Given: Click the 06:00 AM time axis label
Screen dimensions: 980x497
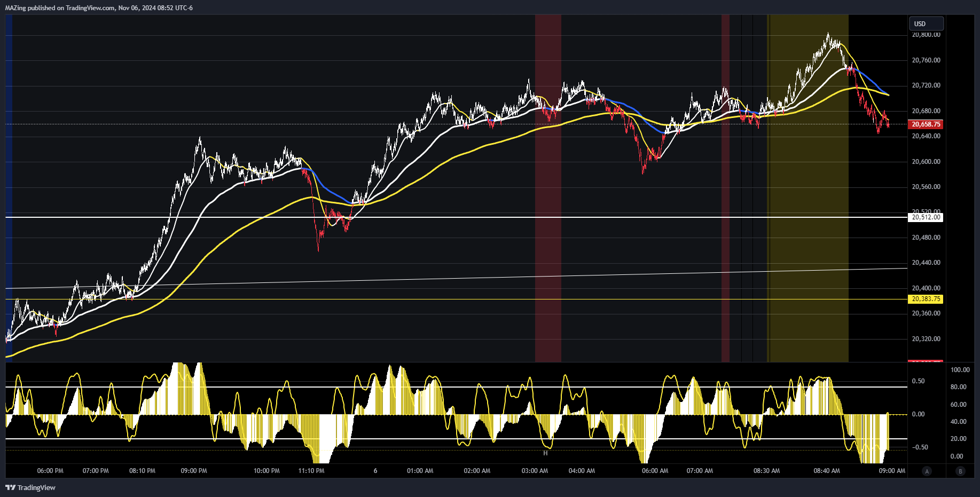Looking at the screenshot, I should pos(655,471).
